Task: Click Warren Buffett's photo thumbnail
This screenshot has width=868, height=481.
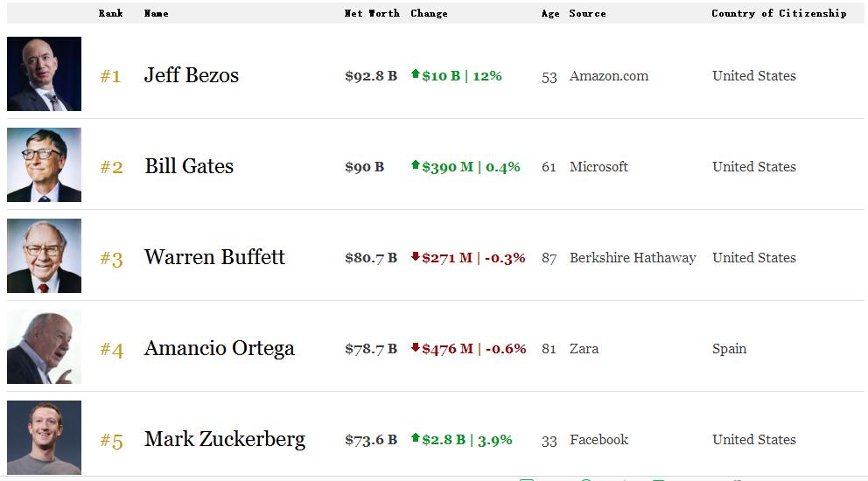Action: [x=44, y=256]
